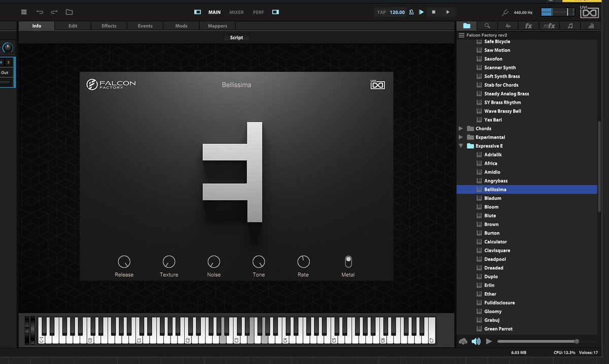Select the Adrialik preset
Screen dimensions: 609x364
(x=527, y=155)
